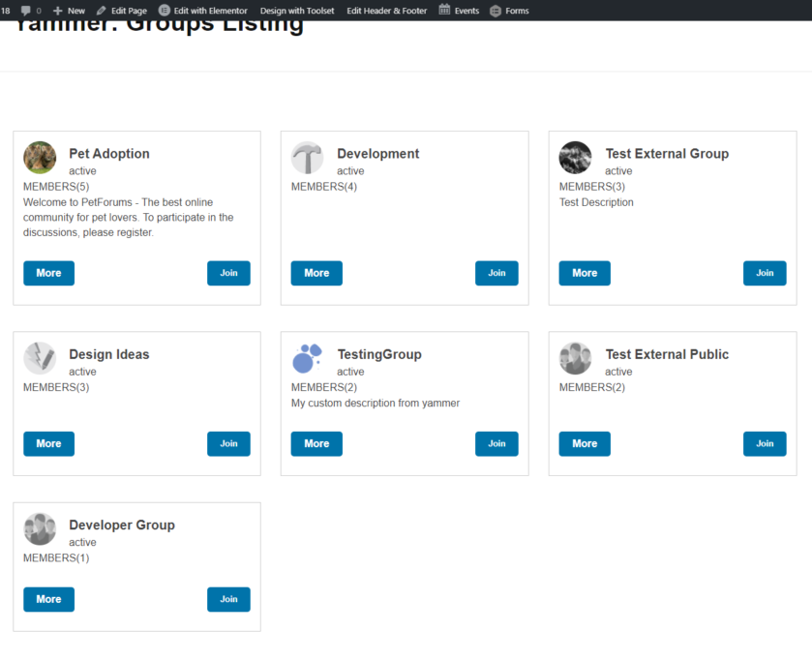Click MEMBERS(1) on Developer Group card
Screen dimensions: 812x661
pos(56,557)
